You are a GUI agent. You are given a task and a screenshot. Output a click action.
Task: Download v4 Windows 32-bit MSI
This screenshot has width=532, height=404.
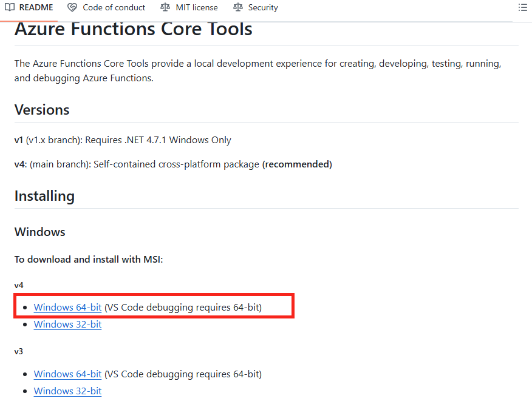coord(67,324)
